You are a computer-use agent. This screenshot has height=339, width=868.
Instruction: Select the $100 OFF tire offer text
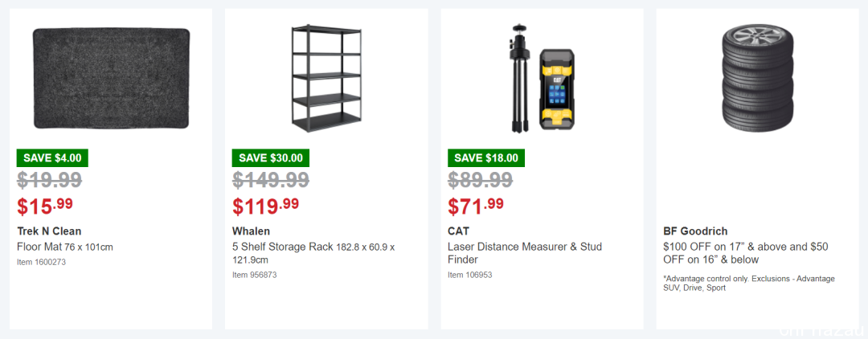pos(746,253)
